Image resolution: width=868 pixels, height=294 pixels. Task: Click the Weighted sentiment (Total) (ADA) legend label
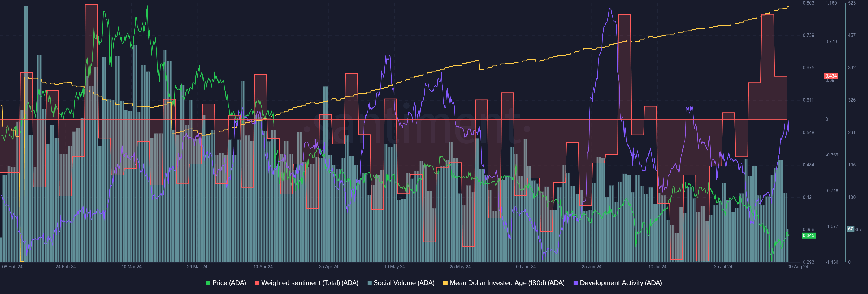(310, 283)
